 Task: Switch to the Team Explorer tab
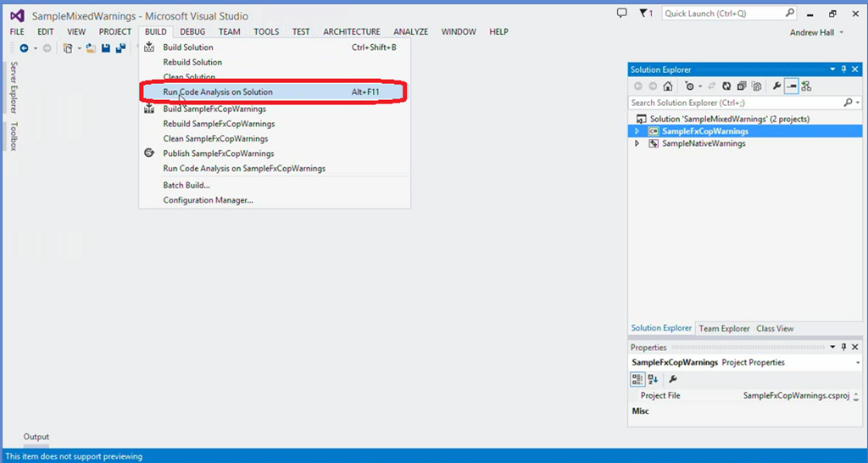tap(724, 328)
